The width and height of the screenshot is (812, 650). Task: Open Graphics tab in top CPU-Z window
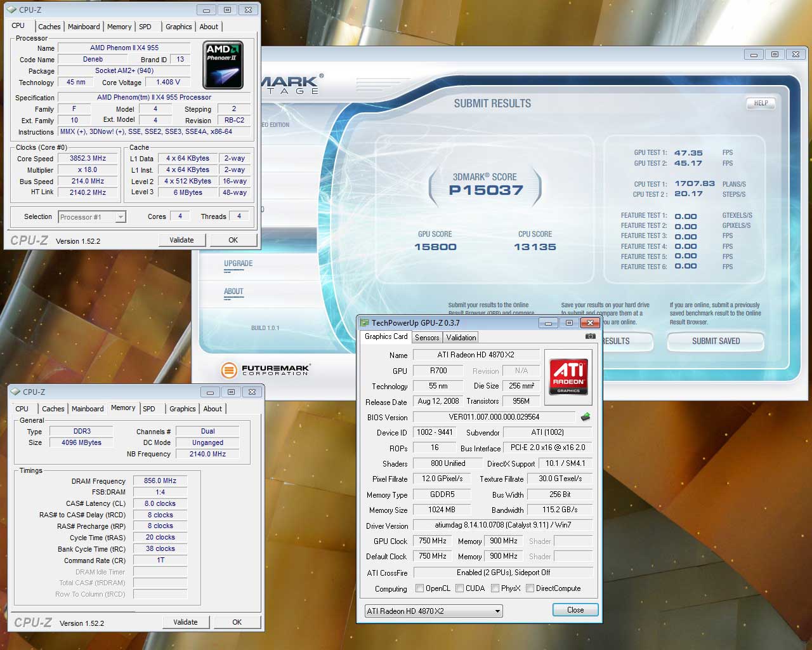[178, 27]
